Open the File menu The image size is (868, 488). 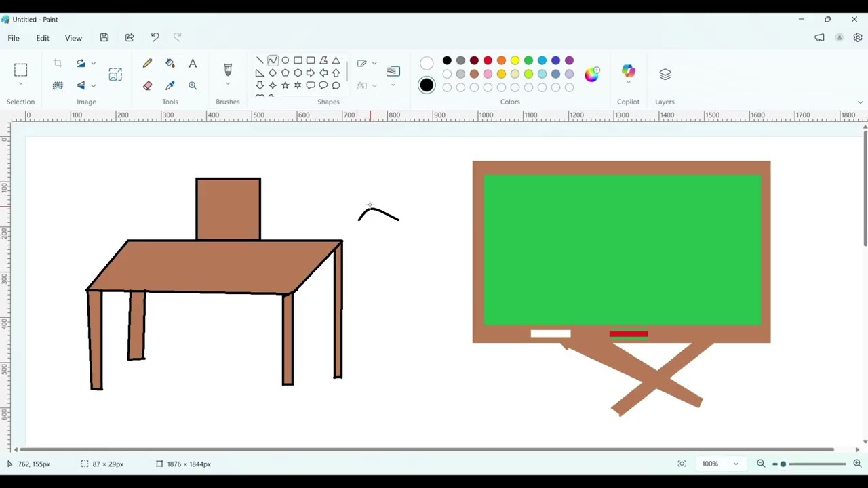14,38
